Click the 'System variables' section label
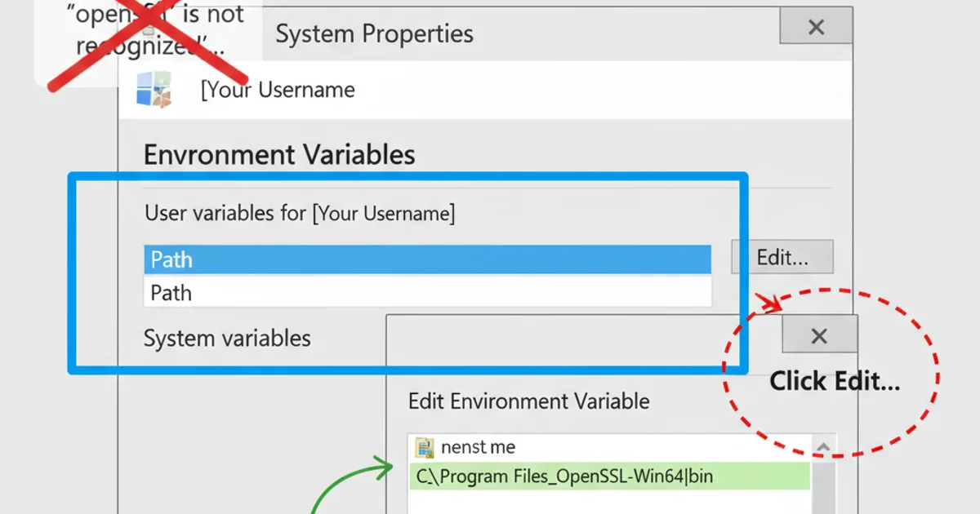The height and width of the screenshot is (514, 980). tap(227, 339)
